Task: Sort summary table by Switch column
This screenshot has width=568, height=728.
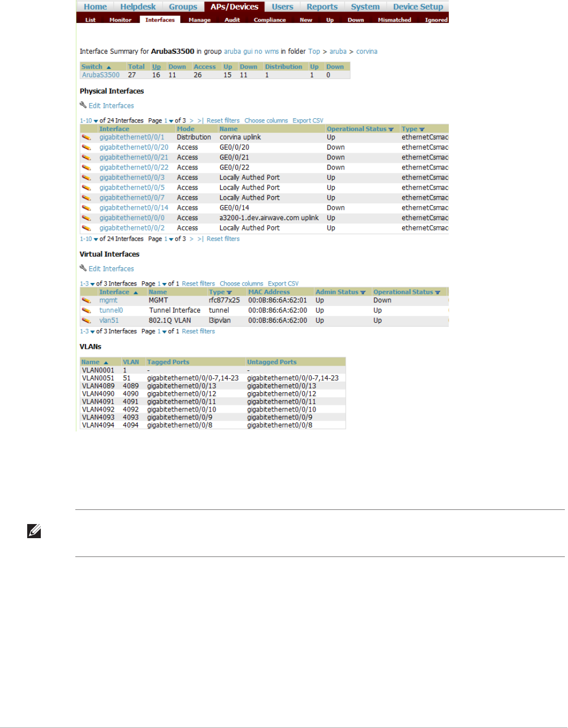Action: [96, 67]
